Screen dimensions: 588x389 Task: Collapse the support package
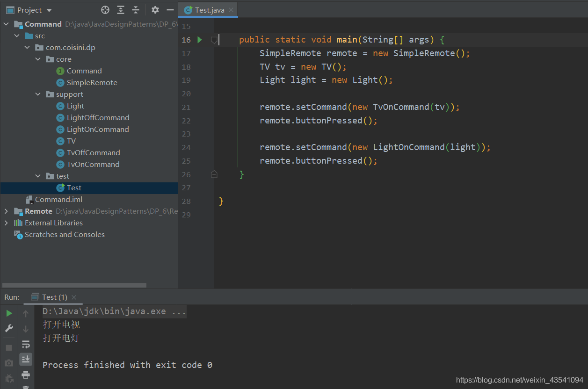[x=38, y=94]
